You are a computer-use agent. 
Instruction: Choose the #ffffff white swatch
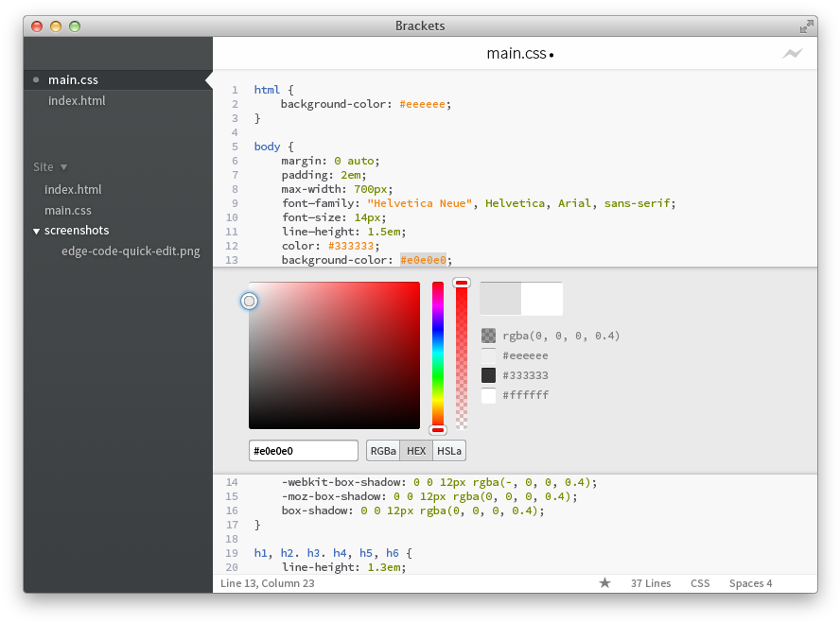click(x=488, y=395)
